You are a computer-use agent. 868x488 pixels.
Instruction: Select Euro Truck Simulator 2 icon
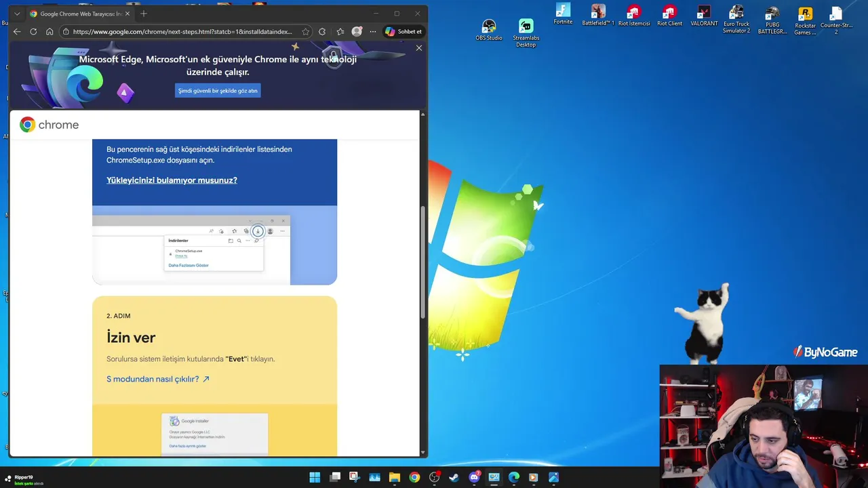pos(736,19)
